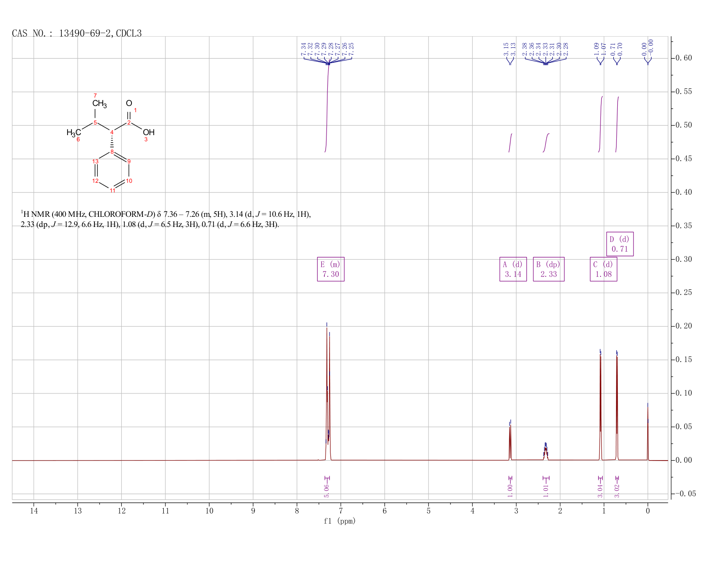Click the CH3 group numbered 7
This screenshot has height=563, width=728.
[x=99, y=104]
